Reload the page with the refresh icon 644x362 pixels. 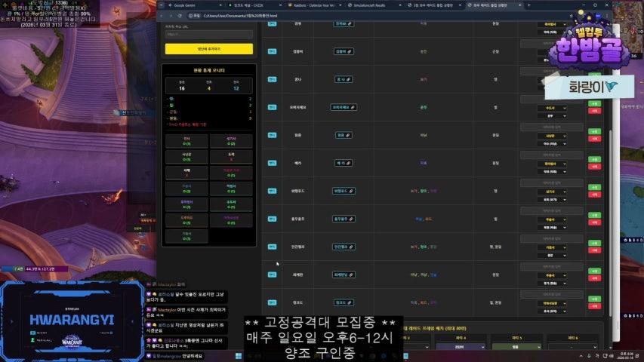click(180, 16)
